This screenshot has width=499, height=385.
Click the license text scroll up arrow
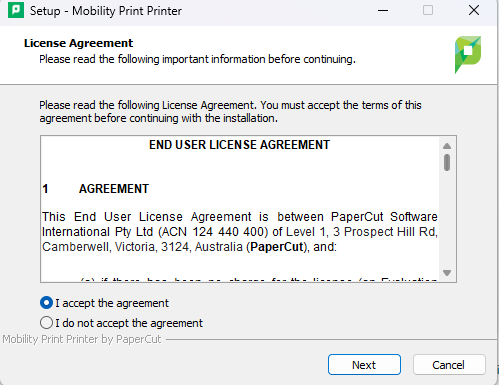pos(447,146)
